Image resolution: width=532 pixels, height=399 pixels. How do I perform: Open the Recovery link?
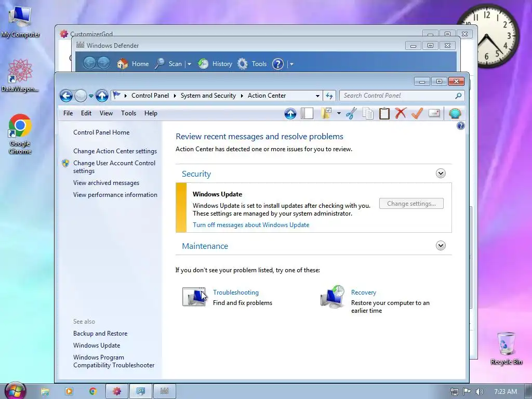coord(363,292)
